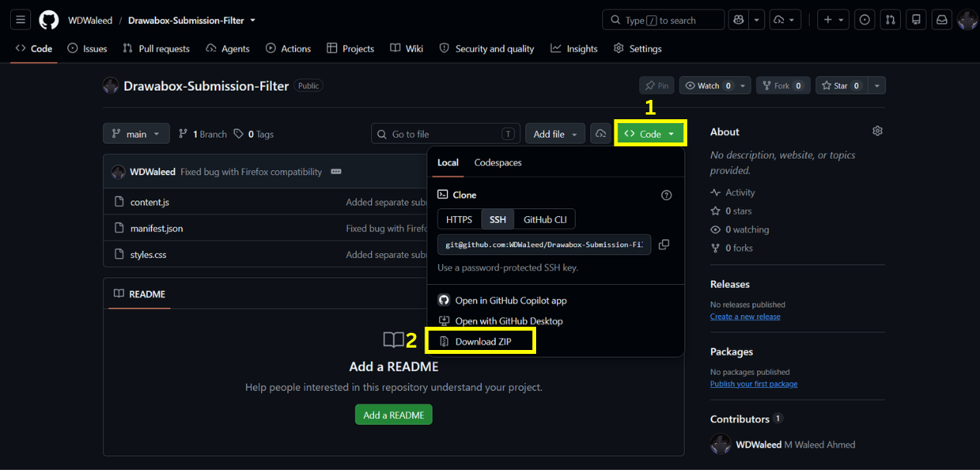Screen dimensions: 980x470
Task: Click the Go to file search field
Action: (x=445, y=134)
